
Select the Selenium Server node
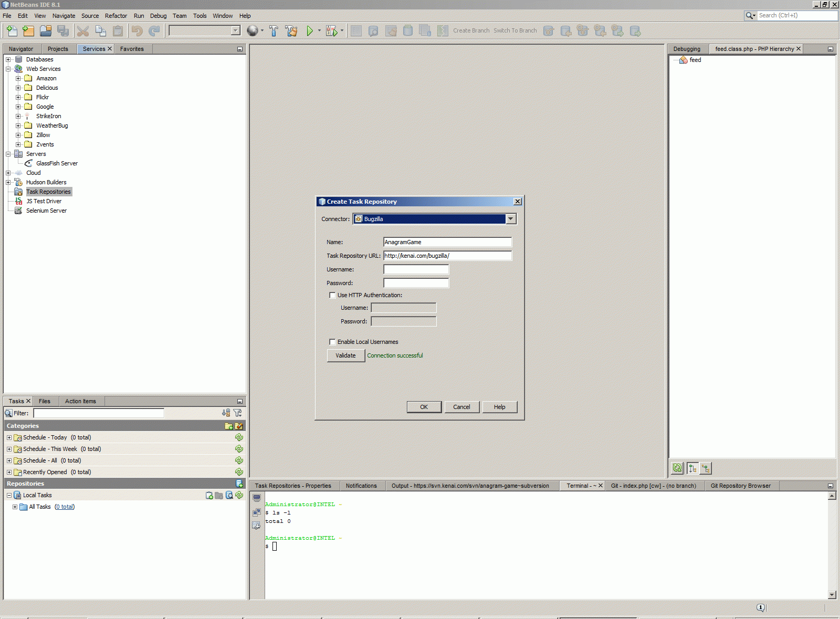click(x=46, y=211)
